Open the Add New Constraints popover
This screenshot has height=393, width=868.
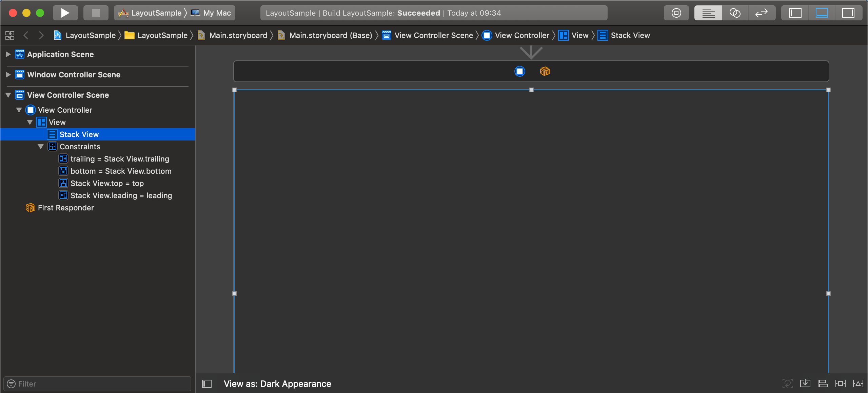tap(841, 383)
